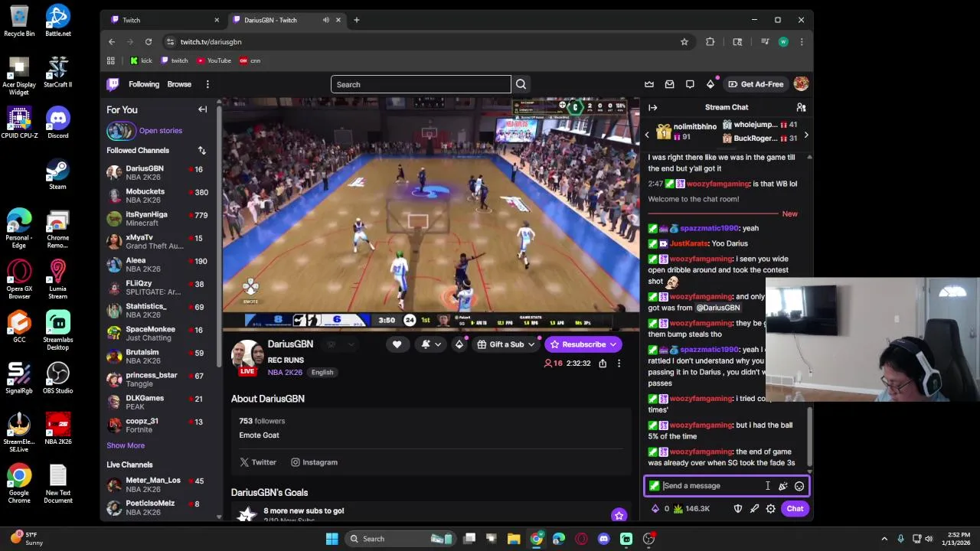This screenshot has width=980, height=551.
Task: Show previous gift leaderboard entries
Action: tap(646, 135)
